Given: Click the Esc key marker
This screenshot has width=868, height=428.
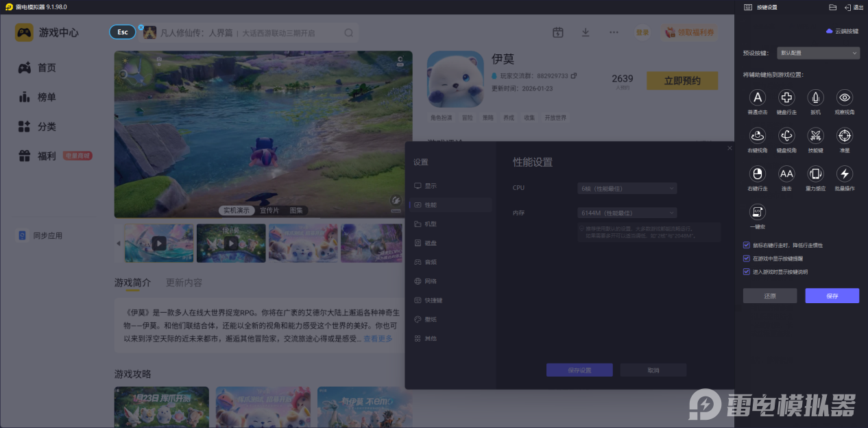Looking at the screenshot, I should 123,32.
